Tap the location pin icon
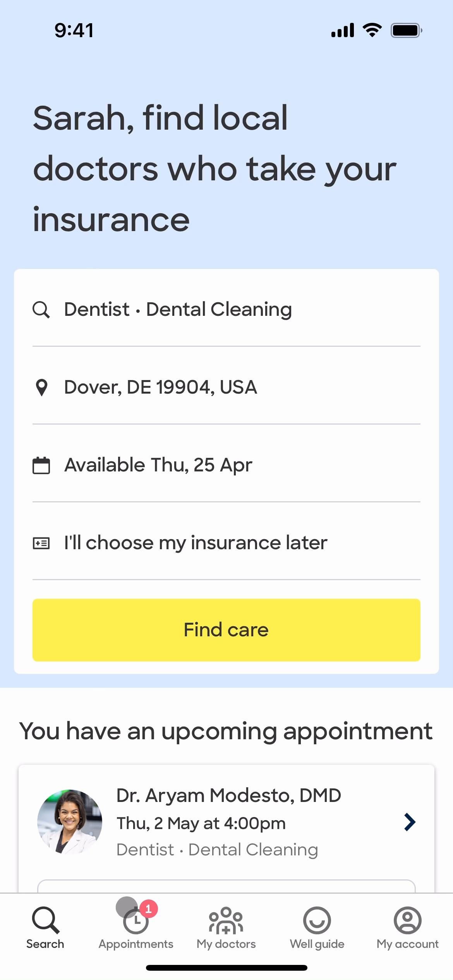Screen dimensions: 453x980 [x=41, y=387]
